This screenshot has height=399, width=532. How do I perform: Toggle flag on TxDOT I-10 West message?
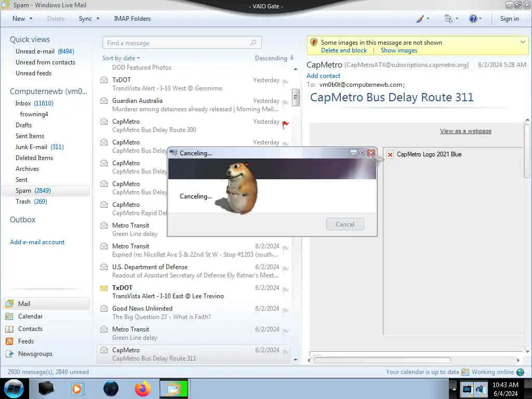point(285,82)
